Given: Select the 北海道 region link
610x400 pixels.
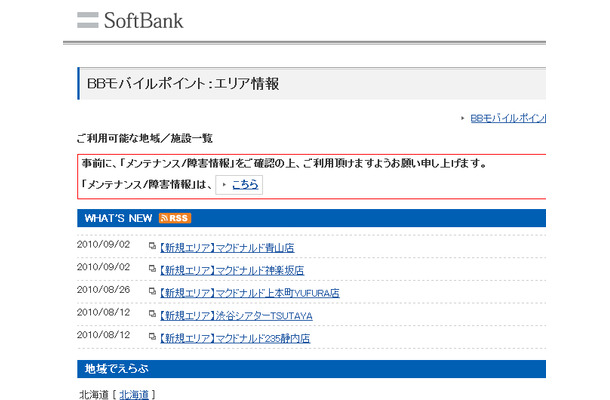Looking at the screenshot, I should 134,395.
